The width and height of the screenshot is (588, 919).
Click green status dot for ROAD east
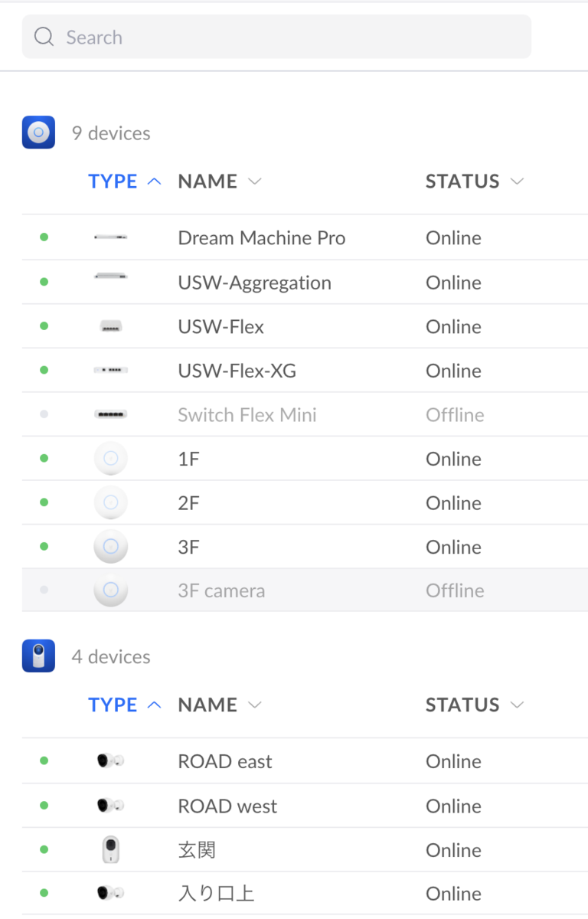click(44, 761)
